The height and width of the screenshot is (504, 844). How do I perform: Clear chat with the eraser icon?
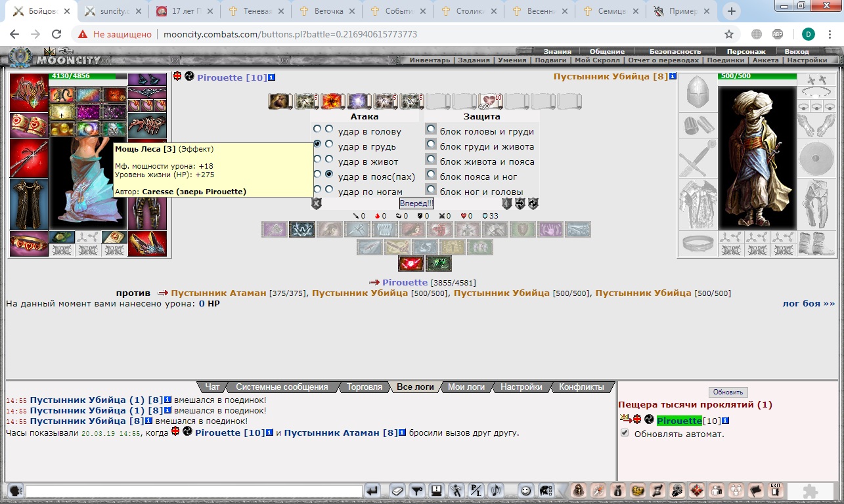click(397, 490)
